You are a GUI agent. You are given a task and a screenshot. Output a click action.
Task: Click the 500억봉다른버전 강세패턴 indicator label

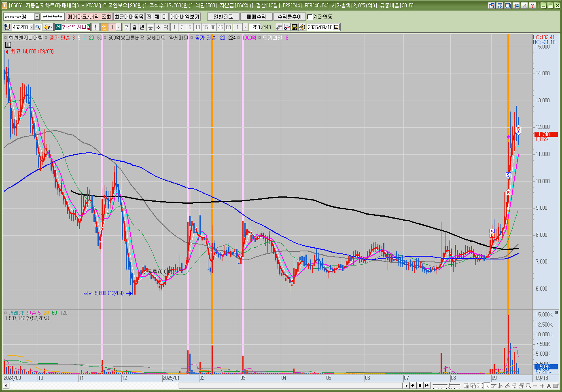pos(137,38)
